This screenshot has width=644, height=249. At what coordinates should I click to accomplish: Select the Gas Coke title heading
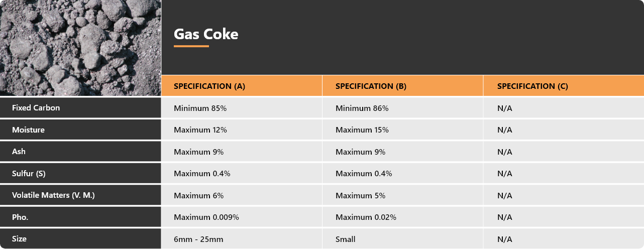coord(206,34)
